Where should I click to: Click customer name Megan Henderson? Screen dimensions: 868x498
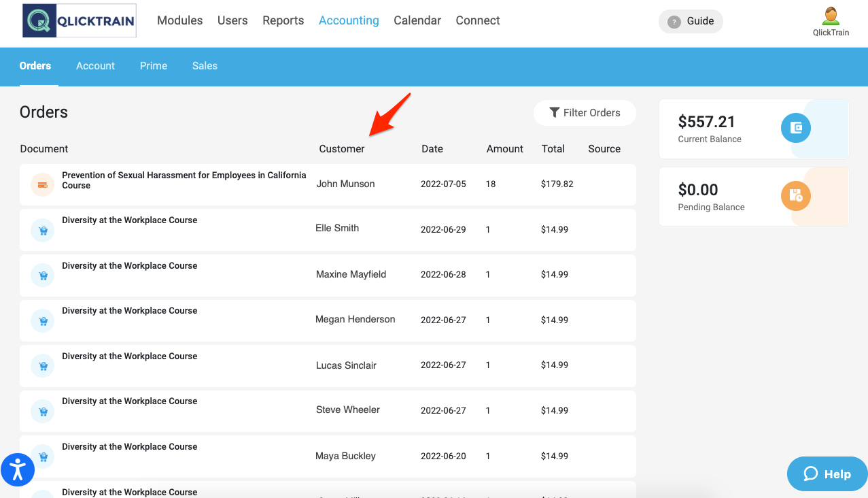355,319
